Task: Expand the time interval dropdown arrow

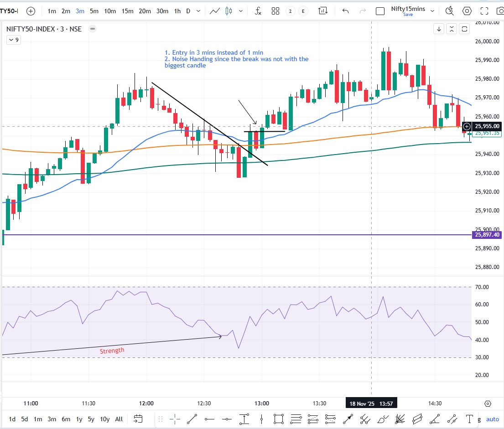Action: tap(197, 11)
